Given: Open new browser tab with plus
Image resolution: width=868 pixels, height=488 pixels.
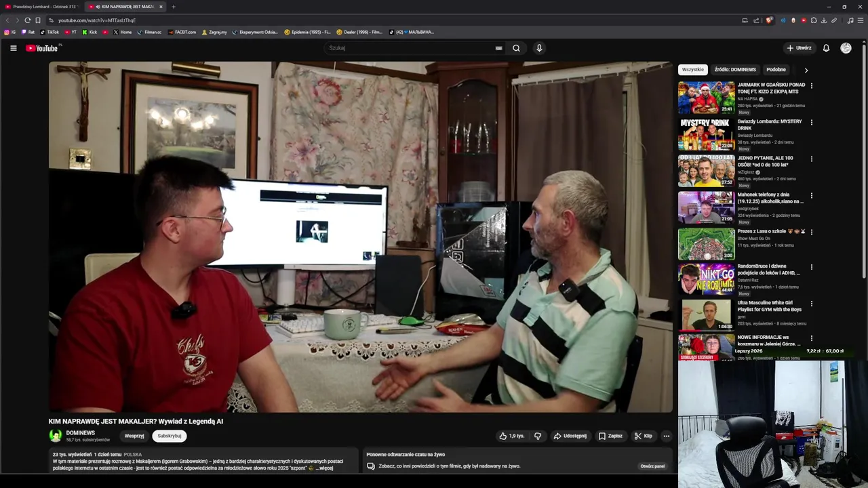Looking at the screenshot, I should tap(173, 7).
